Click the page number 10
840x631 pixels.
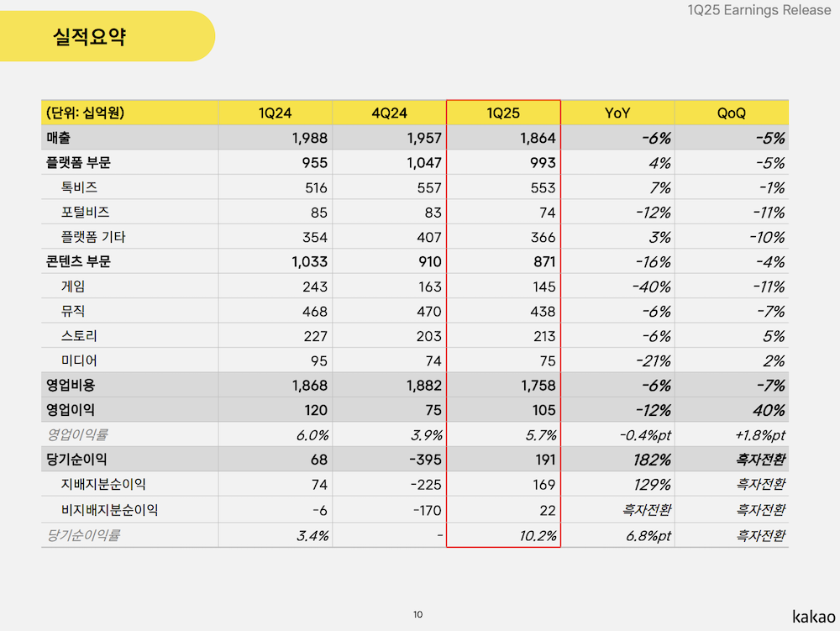[417, 614]
